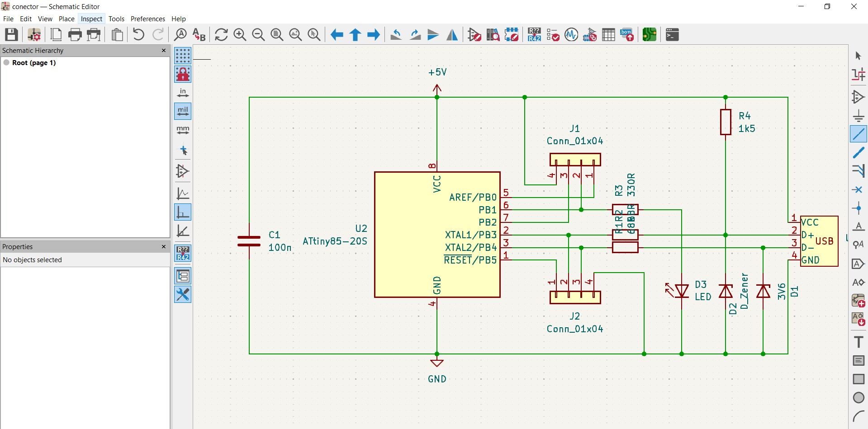The height and width of the screenshot is (429, 868).
Task: Toggle full-window crosshair cursor
Action: tap(183, 150)
